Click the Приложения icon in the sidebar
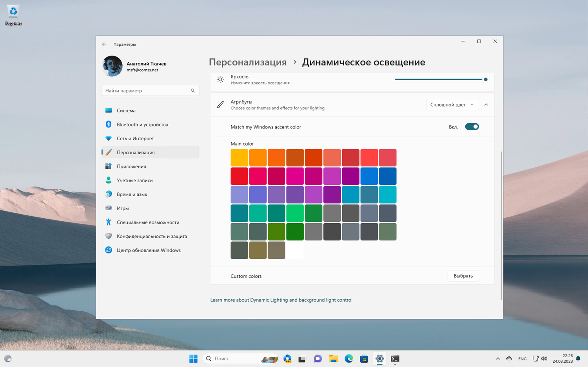Image resolution: width=588 pixels, height=367 pixels. pyautogui.click(x=109, y=166)
